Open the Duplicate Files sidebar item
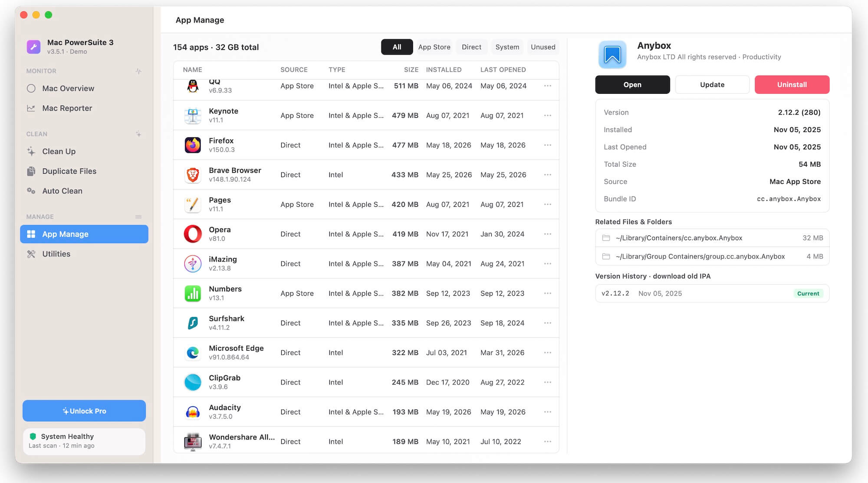This screenshot has height=483, width=868. pyautogui.click(x=84, y=171)
